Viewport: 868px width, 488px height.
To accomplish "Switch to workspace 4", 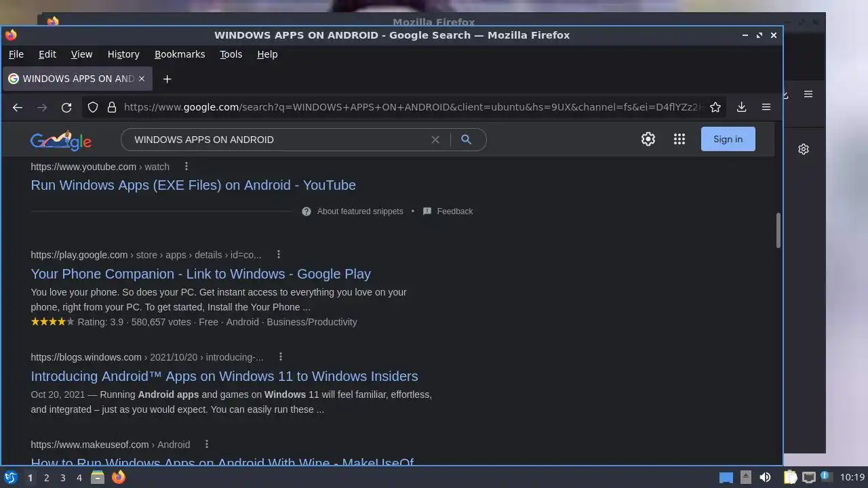I will [x=79, y=478].
